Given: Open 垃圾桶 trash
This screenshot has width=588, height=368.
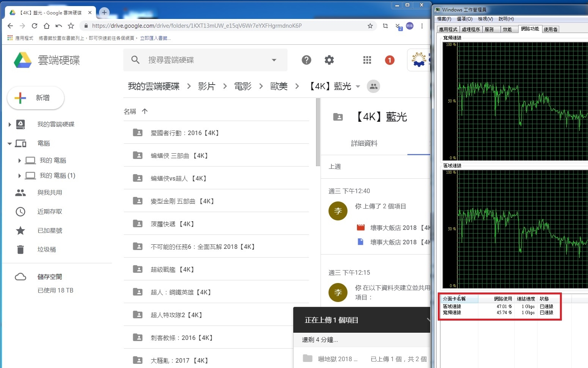Looking at the screenshot, I should click(47, 250).
